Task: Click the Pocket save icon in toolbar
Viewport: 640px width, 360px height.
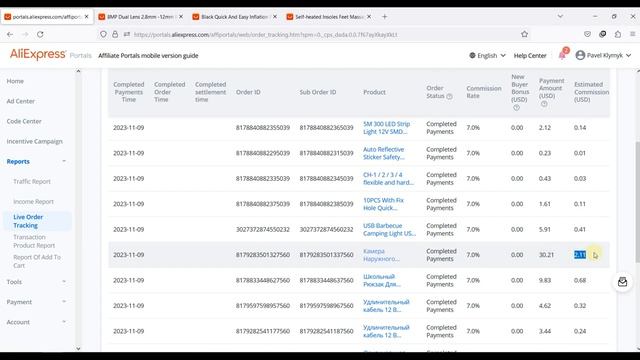Action: coord(587,34)
